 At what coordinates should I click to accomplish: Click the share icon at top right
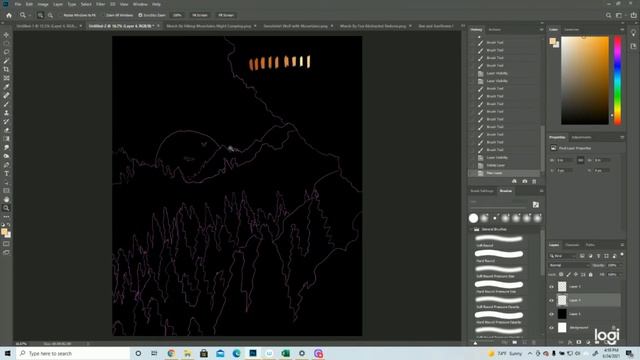click(633, 15)
